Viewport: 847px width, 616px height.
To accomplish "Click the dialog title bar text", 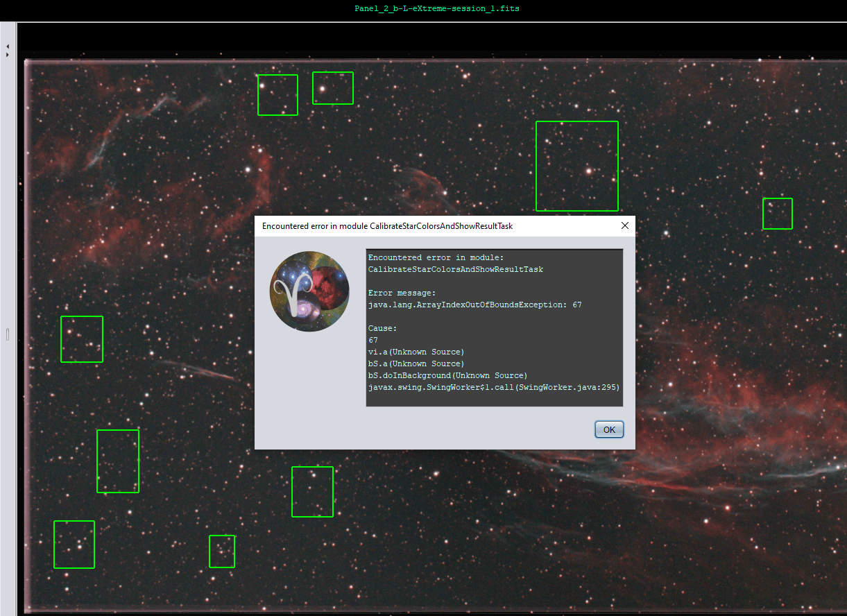I will pyautogui.click(x=387, y=226).
